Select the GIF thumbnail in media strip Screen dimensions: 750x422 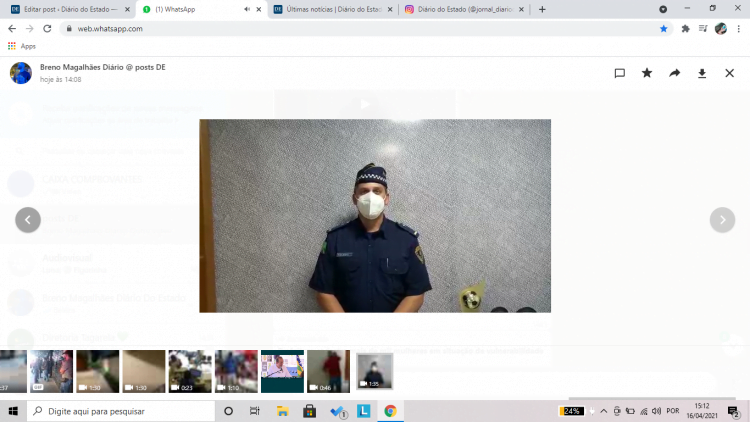click(51, 371)
